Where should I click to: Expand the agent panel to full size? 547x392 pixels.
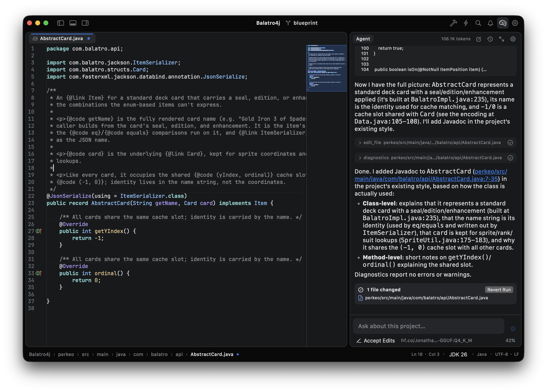[x=501, y=39]
